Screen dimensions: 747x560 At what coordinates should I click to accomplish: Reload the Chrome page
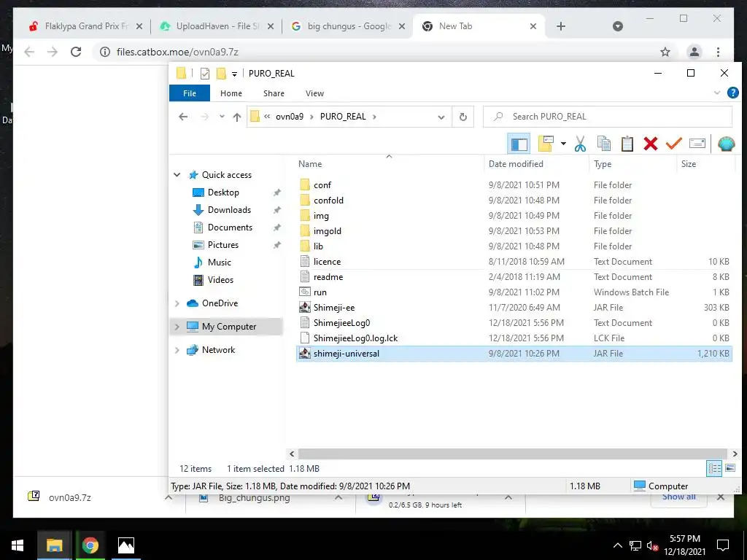76,52
